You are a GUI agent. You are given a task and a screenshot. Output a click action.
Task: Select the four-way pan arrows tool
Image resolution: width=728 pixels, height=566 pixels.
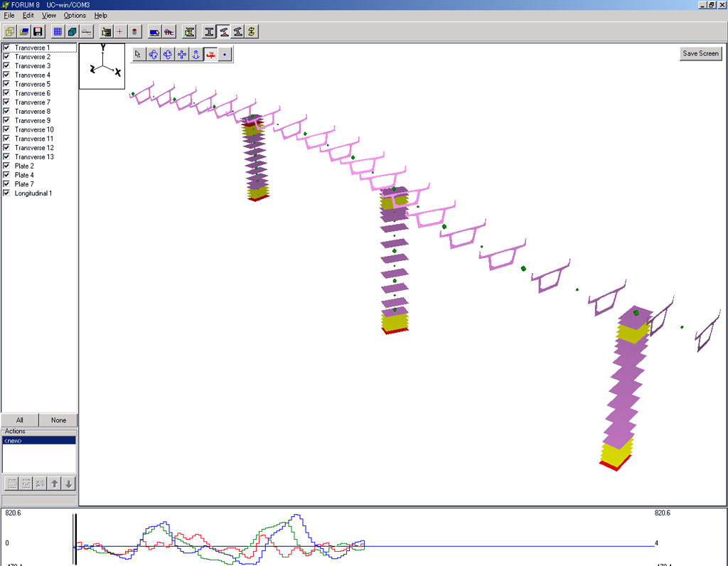(x=181, y=54)
